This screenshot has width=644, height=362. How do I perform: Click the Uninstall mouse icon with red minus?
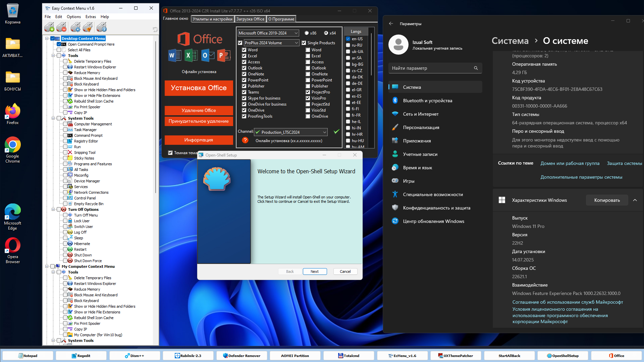(x=62, y=27)
